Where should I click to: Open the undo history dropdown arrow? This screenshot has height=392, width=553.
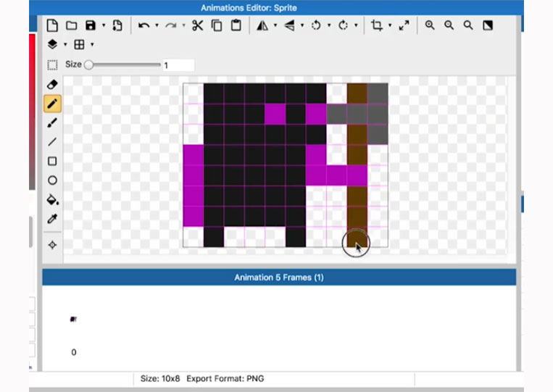tap(157, 25)
